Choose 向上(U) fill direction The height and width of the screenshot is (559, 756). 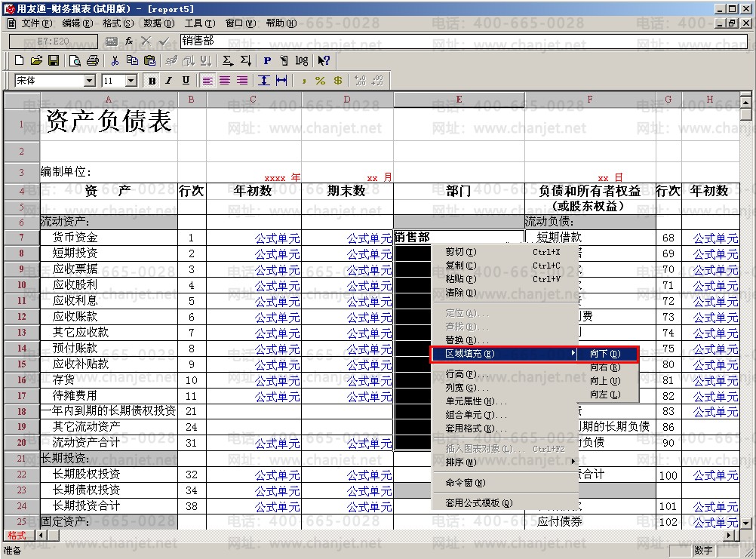(x=607, y=381)
